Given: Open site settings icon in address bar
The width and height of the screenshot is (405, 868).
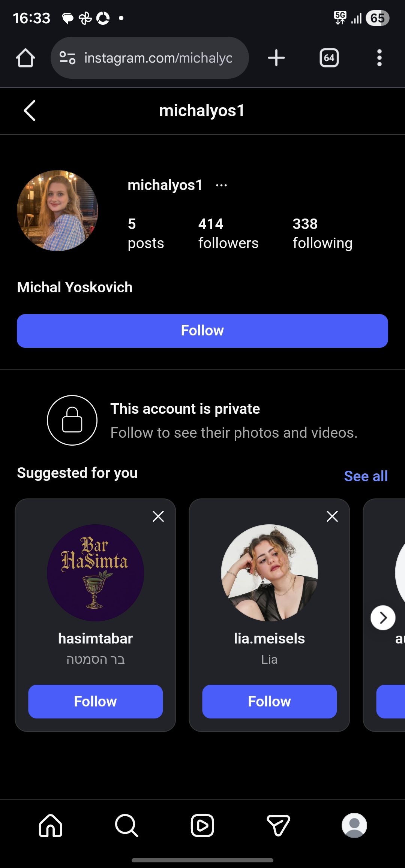Looking at the screenshot, I should point(67,58).
